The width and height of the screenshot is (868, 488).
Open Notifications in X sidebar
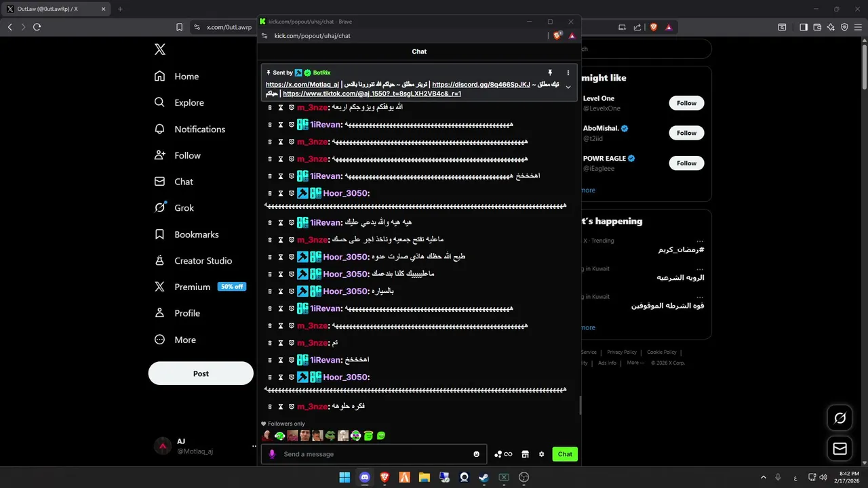(189, 129)
